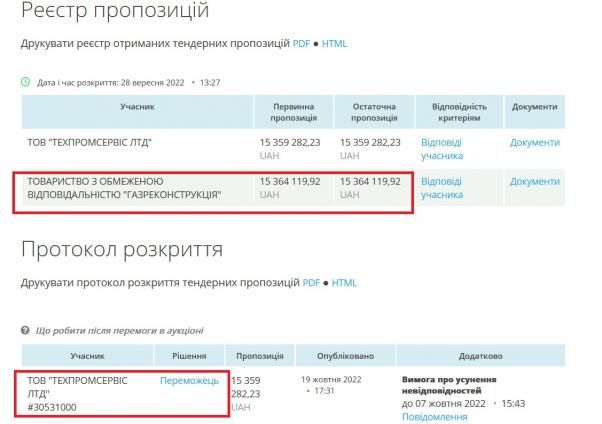Open documents of ТОВ ТЕХПРОМСЕРВІС ЛТД
Screen dimensions: 602x424
534,142
